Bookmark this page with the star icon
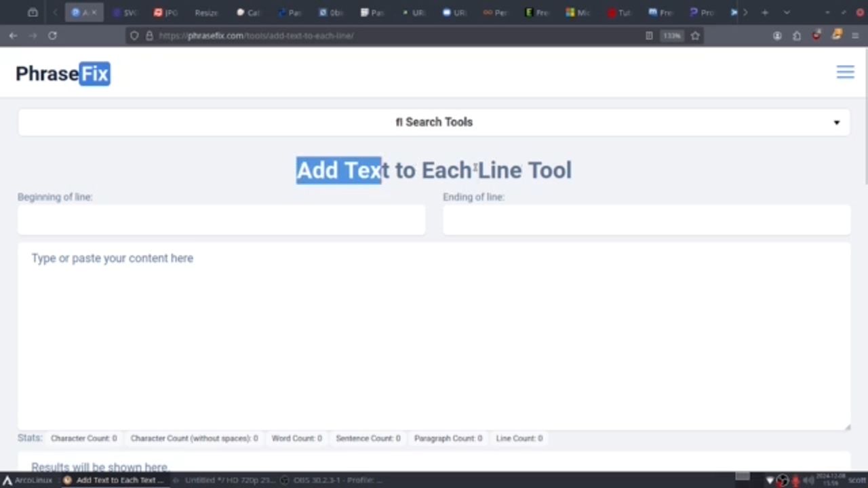This screenshot has height=488, width=868. [695, 36]
